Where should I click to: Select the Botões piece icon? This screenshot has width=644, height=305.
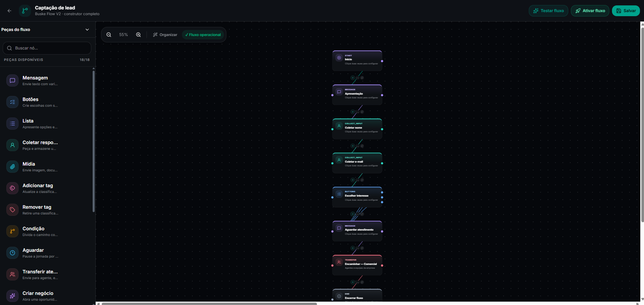12,102
